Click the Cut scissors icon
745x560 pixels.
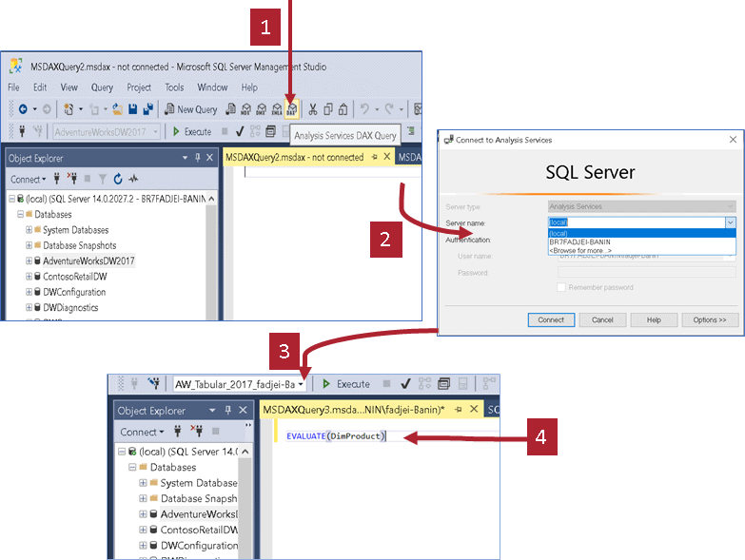pyautogui.click(x=313, y=109)
